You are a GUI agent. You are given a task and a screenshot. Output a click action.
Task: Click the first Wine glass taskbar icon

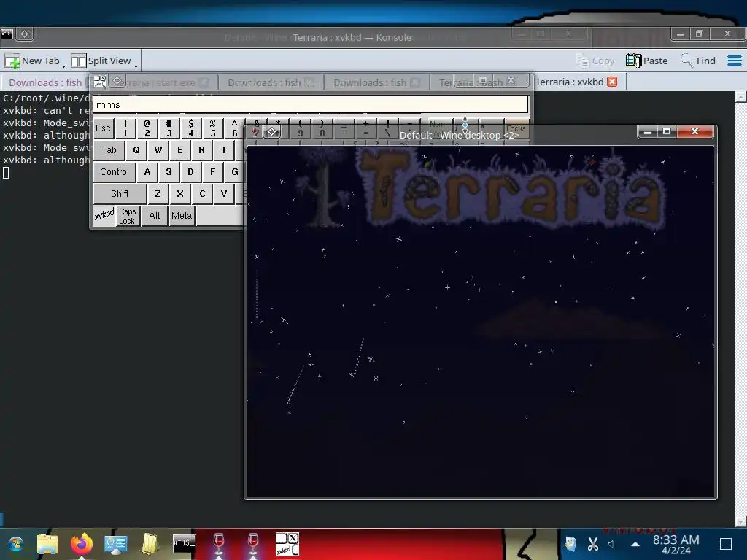(x=219, y=544)
